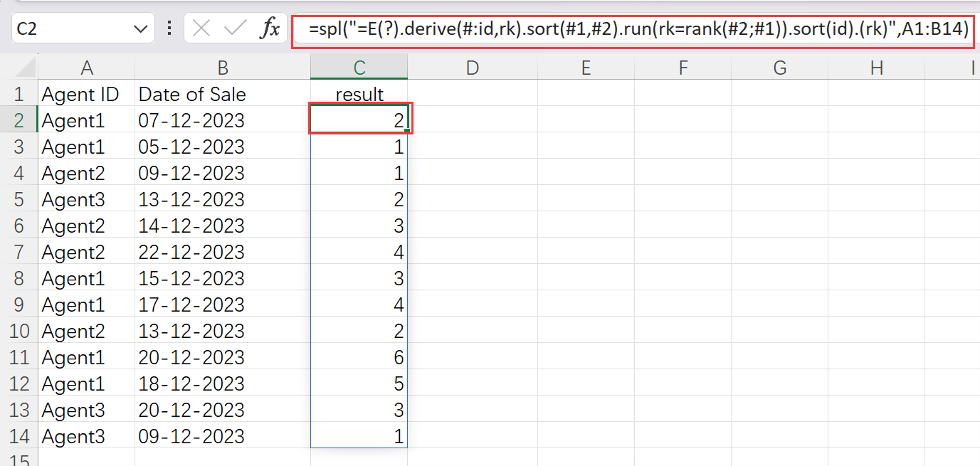Select cell with date 22-12-2023
This screenshot has width=980, height=466.
[x=223, y=252]
